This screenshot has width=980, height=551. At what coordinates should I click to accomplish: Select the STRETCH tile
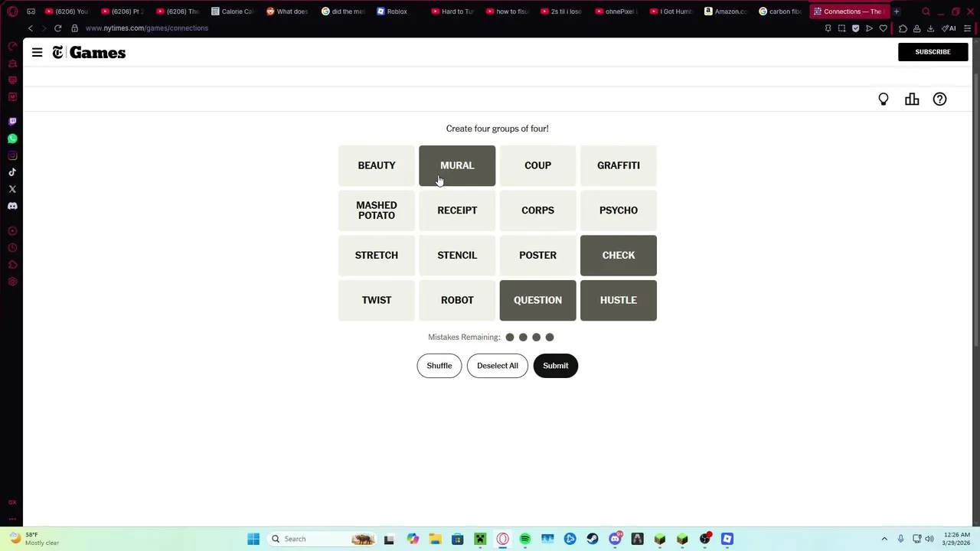tap(377, 255)
